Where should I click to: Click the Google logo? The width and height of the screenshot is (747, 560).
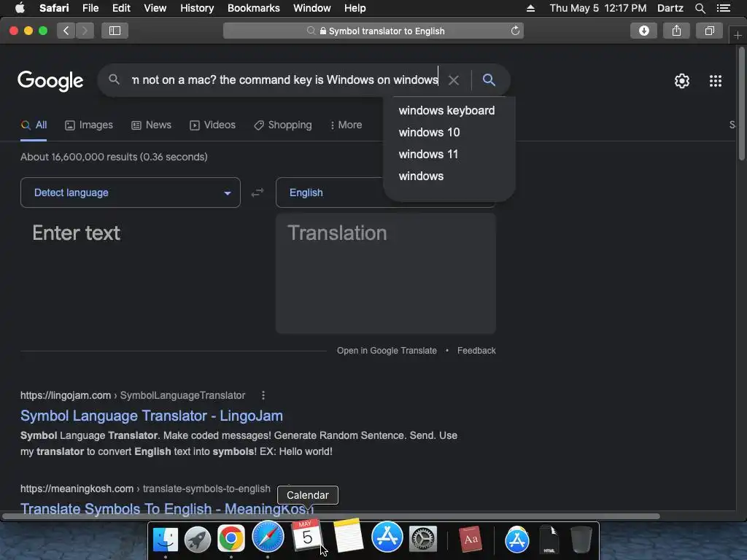pyautogui.click(x=50, y=80)
